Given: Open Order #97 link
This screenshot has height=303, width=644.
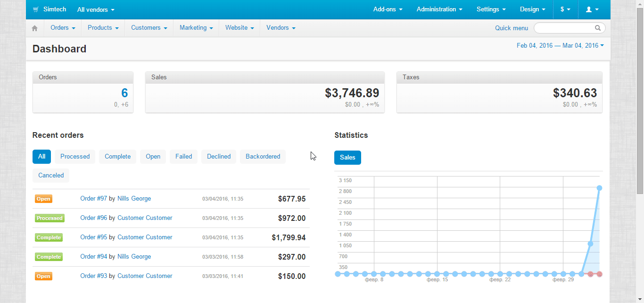Looking at the screenshot, I should [x=93, y=199].
